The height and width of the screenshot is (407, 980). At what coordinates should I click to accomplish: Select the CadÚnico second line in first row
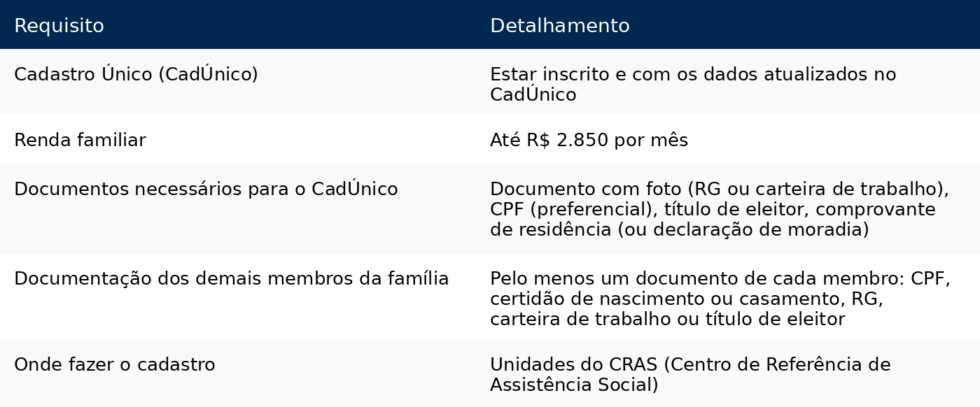(x=533, y=95)
